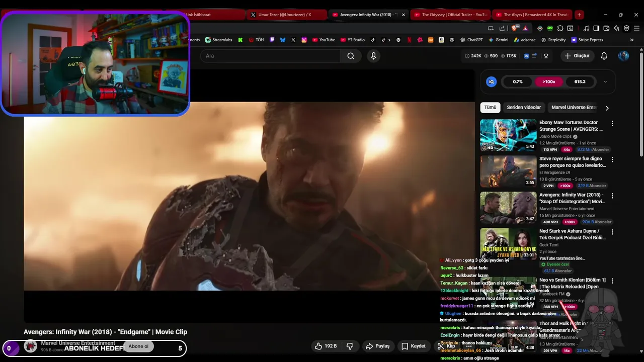Viewport: 644px width, 362px height.
Task: Click the 242K vidIQ stat in header
Action: pyautogui.click(x=473, y=56)
